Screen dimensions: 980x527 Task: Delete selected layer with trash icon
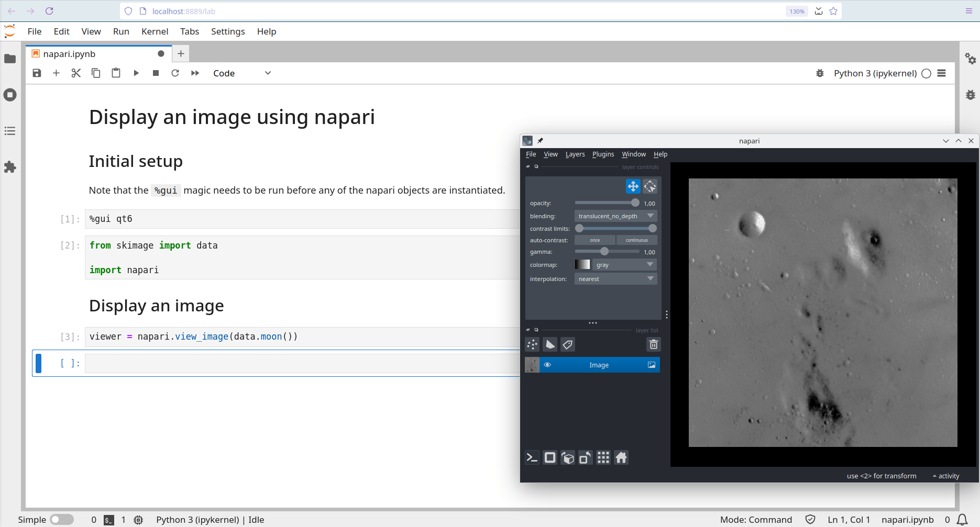pyautogui.click(x=653, y=344)
